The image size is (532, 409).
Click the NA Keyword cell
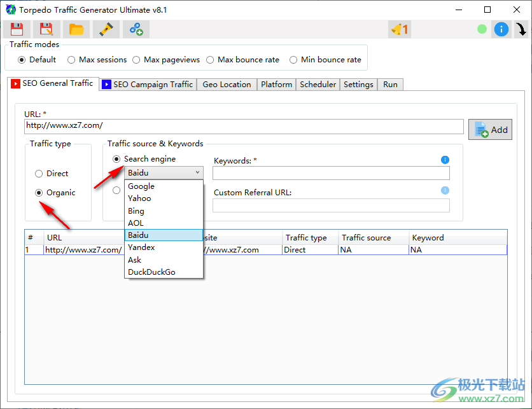tap(458, 250)
